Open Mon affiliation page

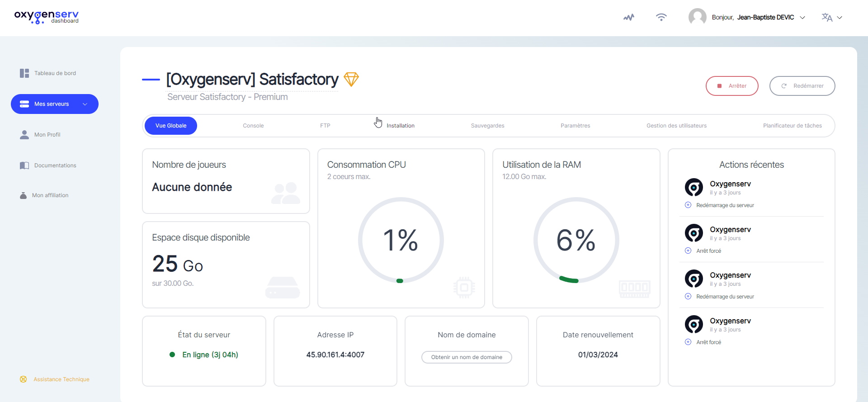(50, 195)
